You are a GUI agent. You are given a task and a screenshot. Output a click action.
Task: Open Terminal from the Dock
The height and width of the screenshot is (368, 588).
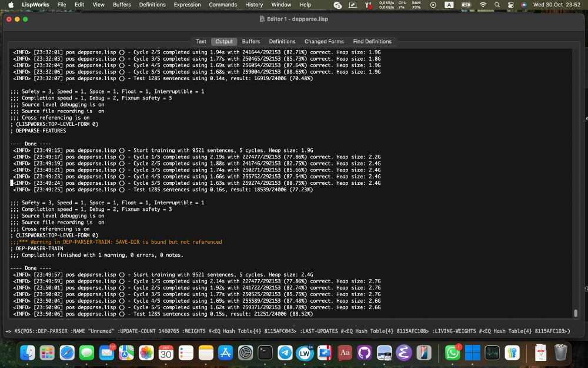(265, 353)
